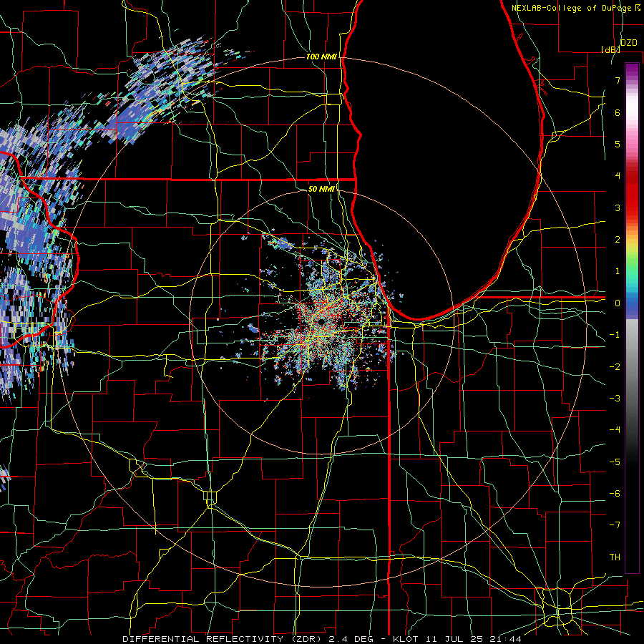Click the "TH" threshold label on scale

tap(615, 557)
